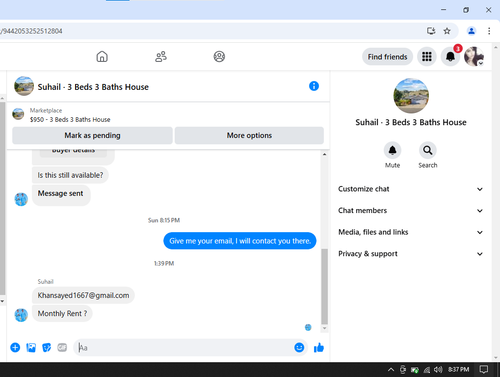Open the notifications bell in top bar
The width and height of the screenshot is (500, 377).
[450, 57]
